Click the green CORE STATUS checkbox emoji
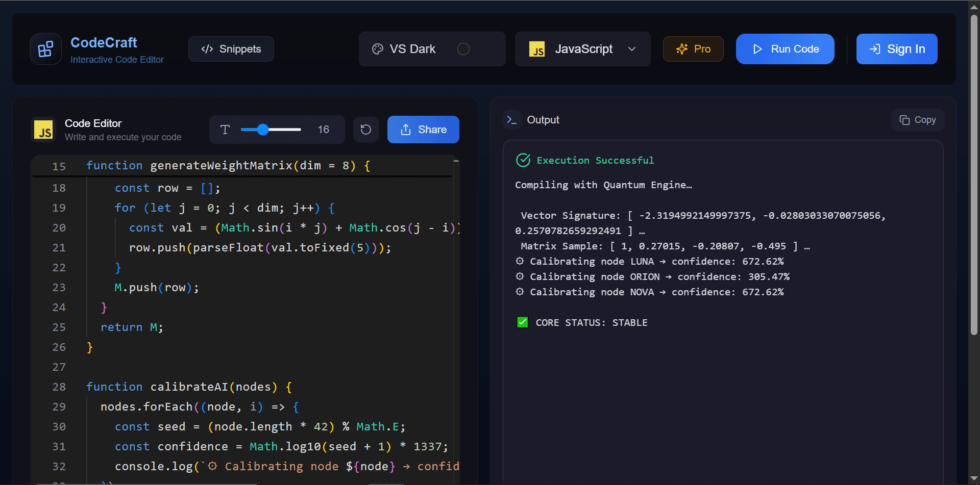The width and height of the screenshot is (980, 485). pos(522,322)
